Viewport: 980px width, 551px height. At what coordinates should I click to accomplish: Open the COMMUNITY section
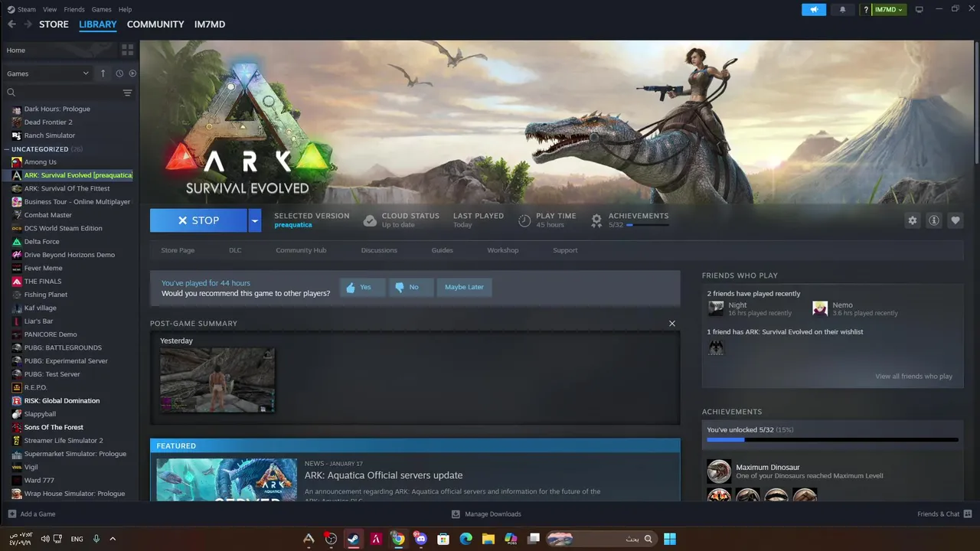155,24
